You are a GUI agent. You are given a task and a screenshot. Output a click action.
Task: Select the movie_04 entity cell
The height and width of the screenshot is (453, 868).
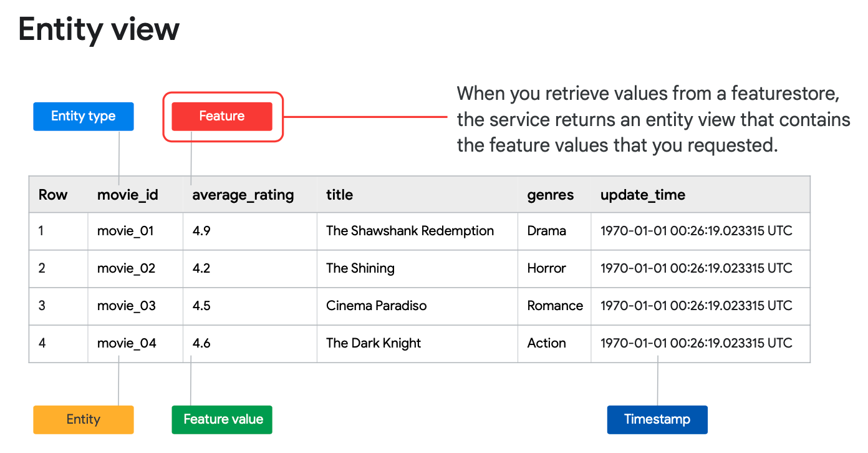(x=127, y=343)
